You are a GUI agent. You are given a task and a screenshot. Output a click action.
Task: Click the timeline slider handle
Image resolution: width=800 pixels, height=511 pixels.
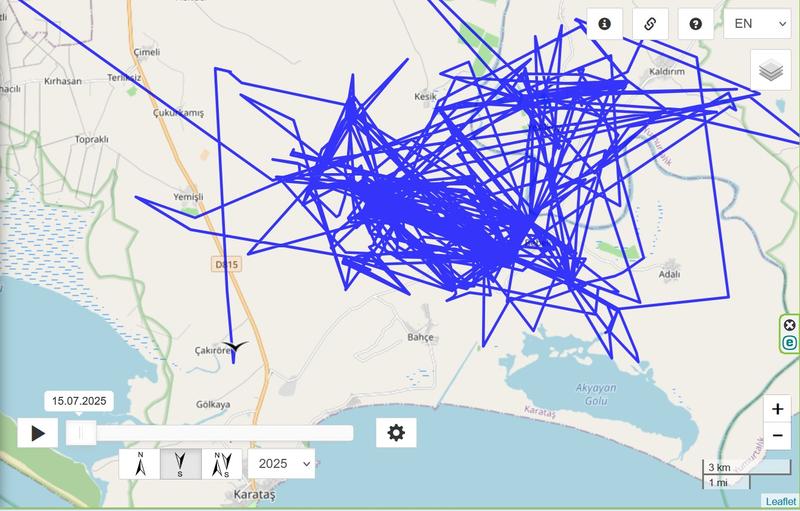coord(81,433)
